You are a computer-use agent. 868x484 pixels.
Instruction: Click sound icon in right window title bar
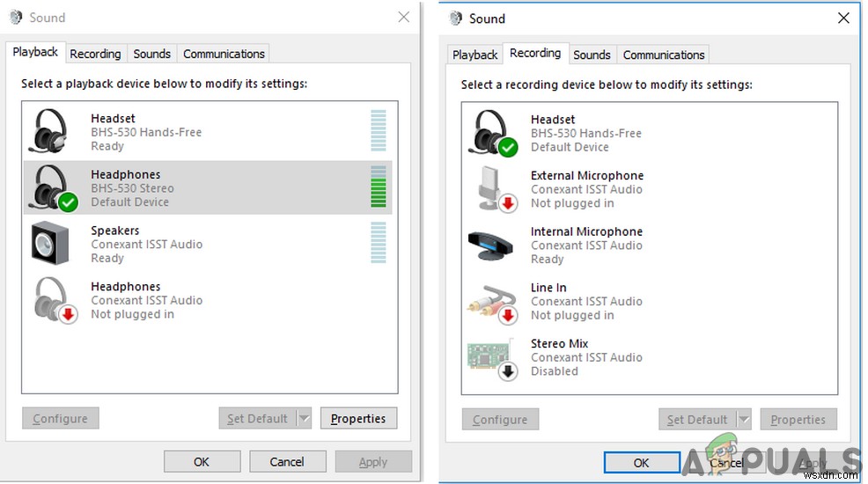coord(456,18)
